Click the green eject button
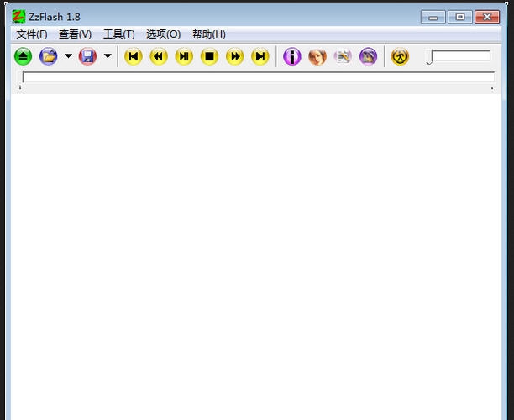 tap(23, 56)
